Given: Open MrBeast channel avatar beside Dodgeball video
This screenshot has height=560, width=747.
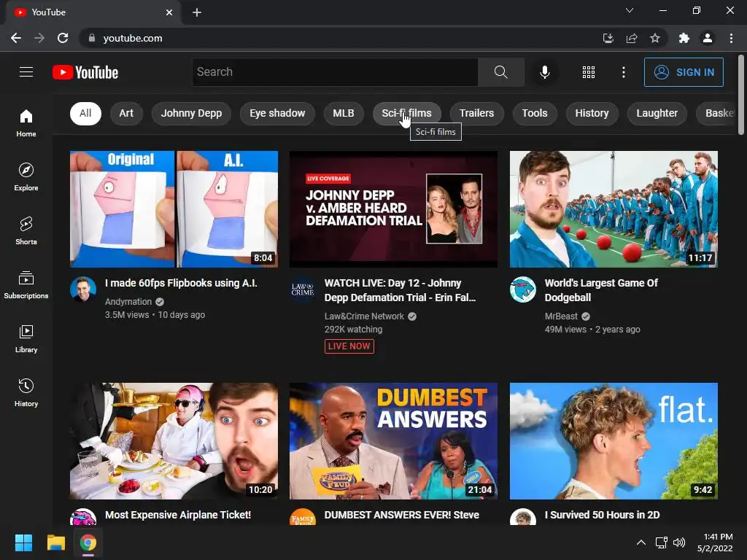Looking at the screenshot, I should pyautogui.click(x=522, y=289).
